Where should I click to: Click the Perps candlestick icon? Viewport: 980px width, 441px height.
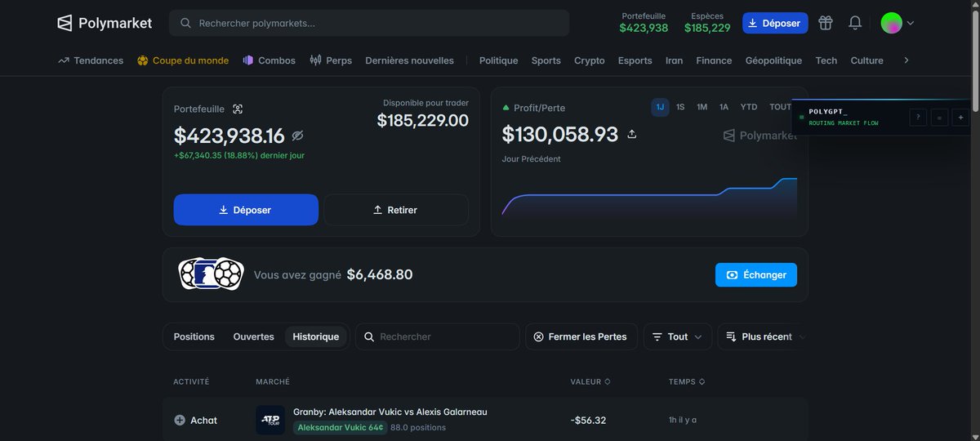(315, 60)
